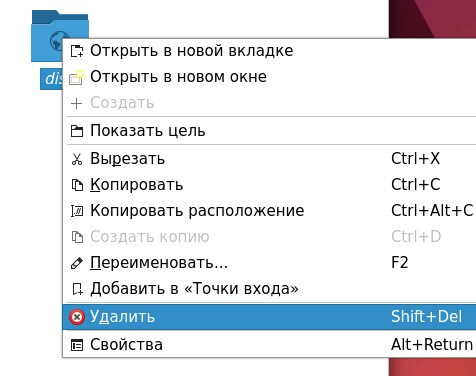Click the selected folder name label starting with 'dis'
This screenshot has width=476, height=376.
[x=52, y=79]
